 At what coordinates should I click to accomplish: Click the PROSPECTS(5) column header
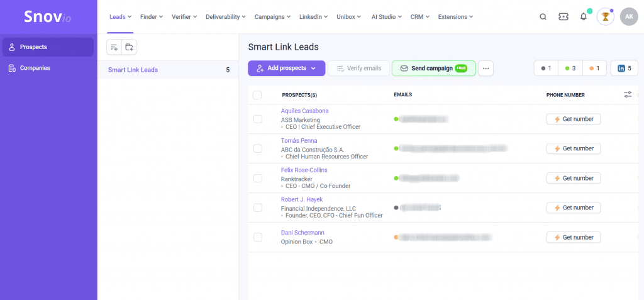(299, 95)
